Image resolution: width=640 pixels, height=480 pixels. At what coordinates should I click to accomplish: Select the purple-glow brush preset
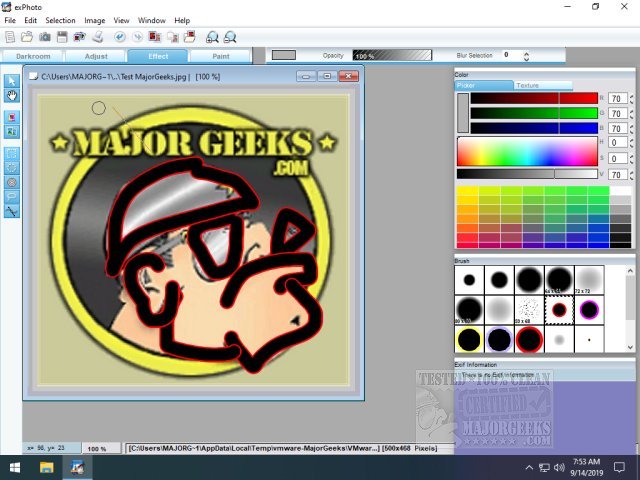click(589, 310)
